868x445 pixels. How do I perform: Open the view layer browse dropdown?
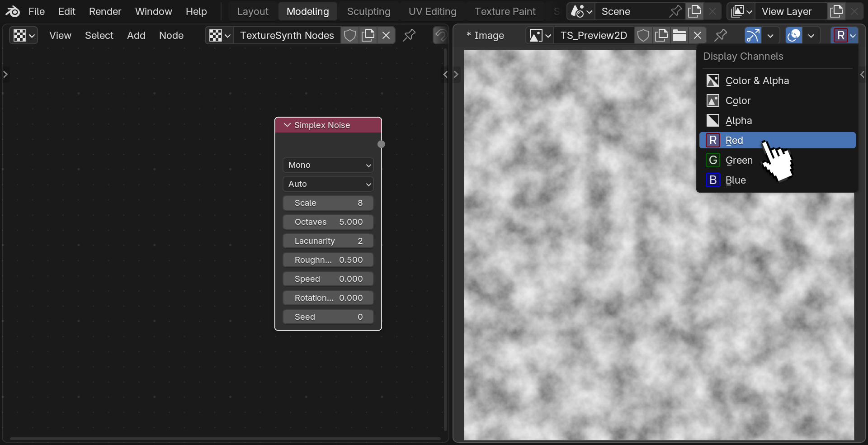click(741, 11)
